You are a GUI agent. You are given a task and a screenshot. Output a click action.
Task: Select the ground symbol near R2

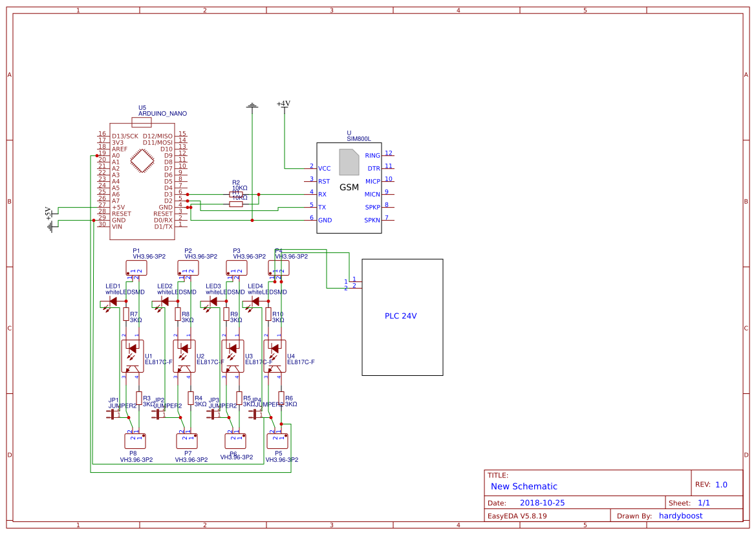tap(252, 107)
